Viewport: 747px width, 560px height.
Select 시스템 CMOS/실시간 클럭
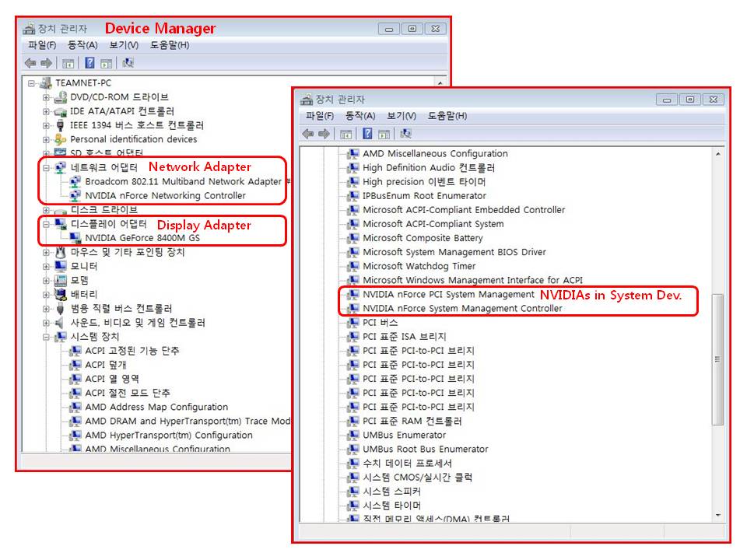(417, 477)
